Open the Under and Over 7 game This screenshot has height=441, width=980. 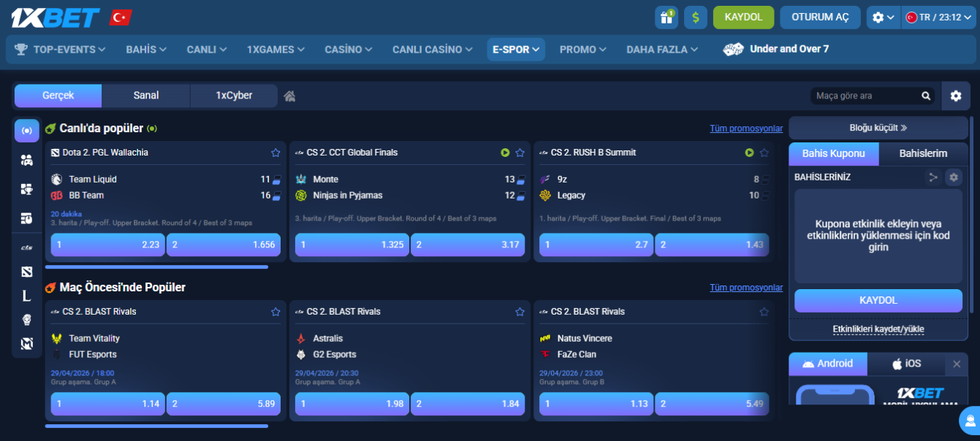(776, 49)
